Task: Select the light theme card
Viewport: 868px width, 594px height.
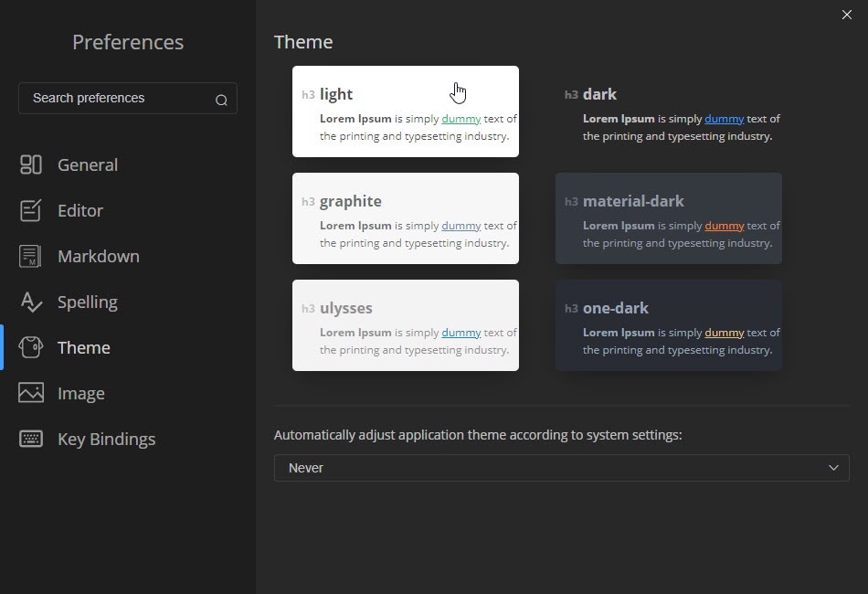Action: pyautogui.click(x=405, y=111)
